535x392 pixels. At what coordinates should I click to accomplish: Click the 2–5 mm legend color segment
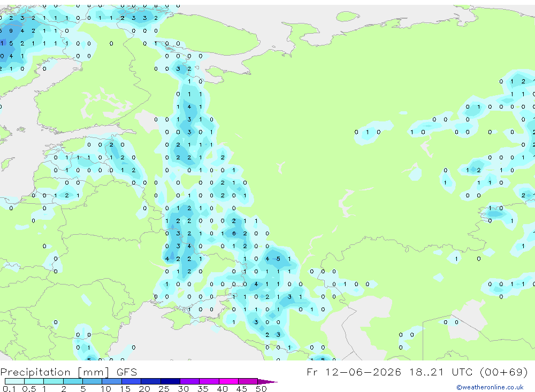(x=73, y=381)
